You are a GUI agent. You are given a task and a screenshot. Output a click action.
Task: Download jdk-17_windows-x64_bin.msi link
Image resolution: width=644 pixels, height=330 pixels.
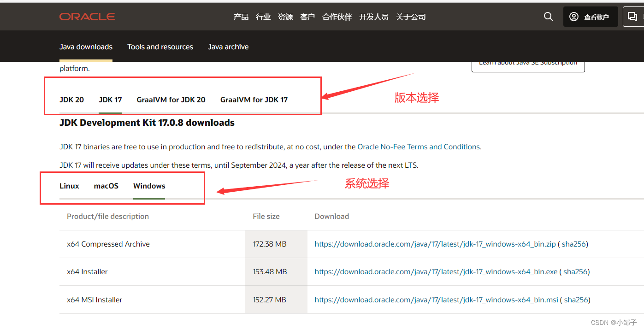click(x=437, y=300)
